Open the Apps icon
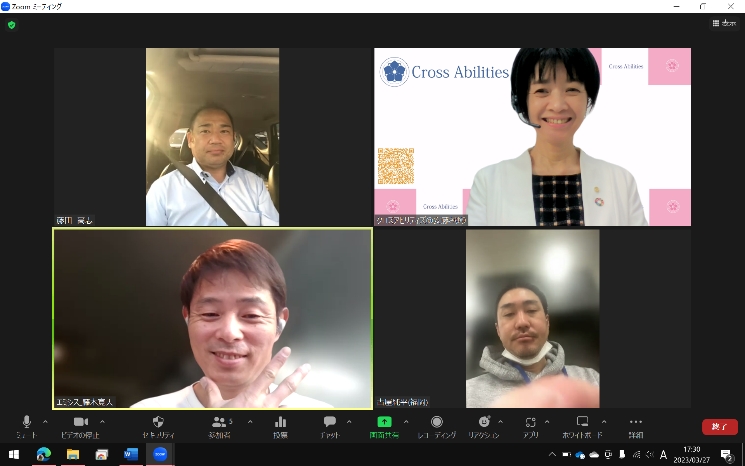This screenshot has width=745, height=466. 531,423
